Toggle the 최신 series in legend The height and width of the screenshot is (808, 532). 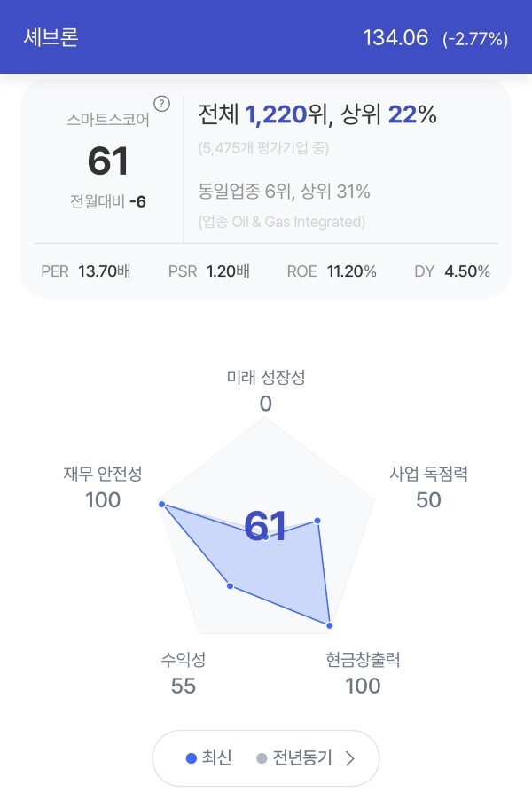click(208, 758)
